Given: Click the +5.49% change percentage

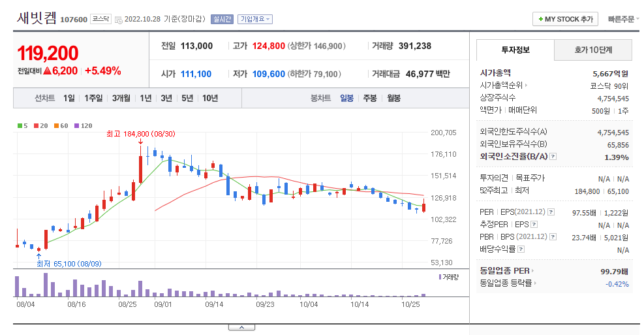Looking at the screenshot, I should click(x=102, y=71).
